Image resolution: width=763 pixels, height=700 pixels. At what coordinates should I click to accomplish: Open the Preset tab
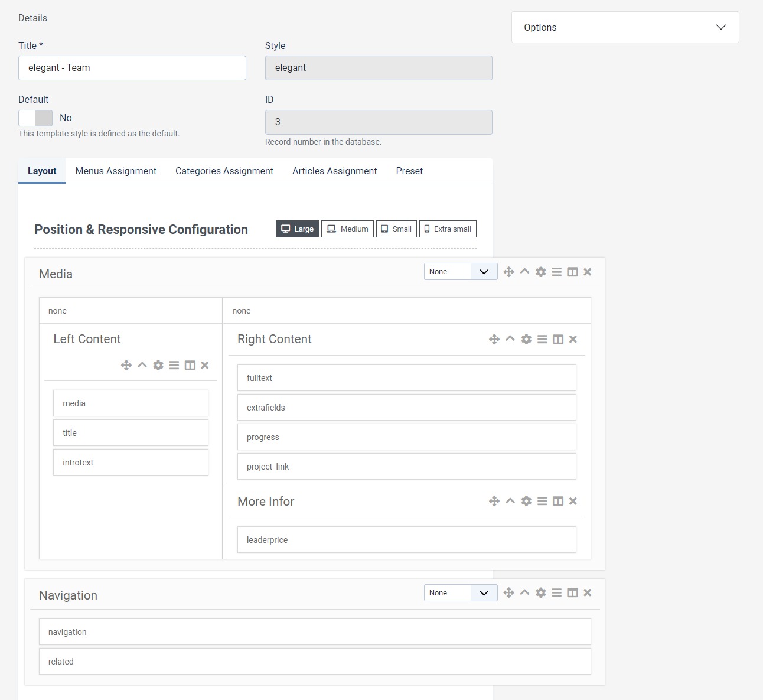click(409, 171)
